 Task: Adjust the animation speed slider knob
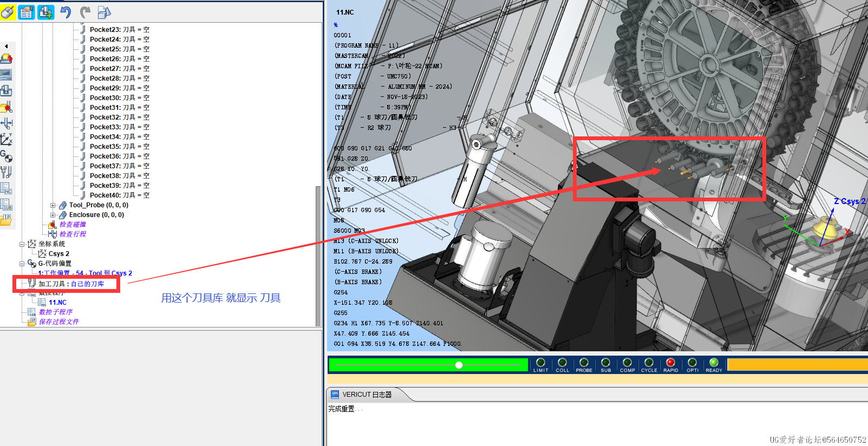(x=459, y=365)
